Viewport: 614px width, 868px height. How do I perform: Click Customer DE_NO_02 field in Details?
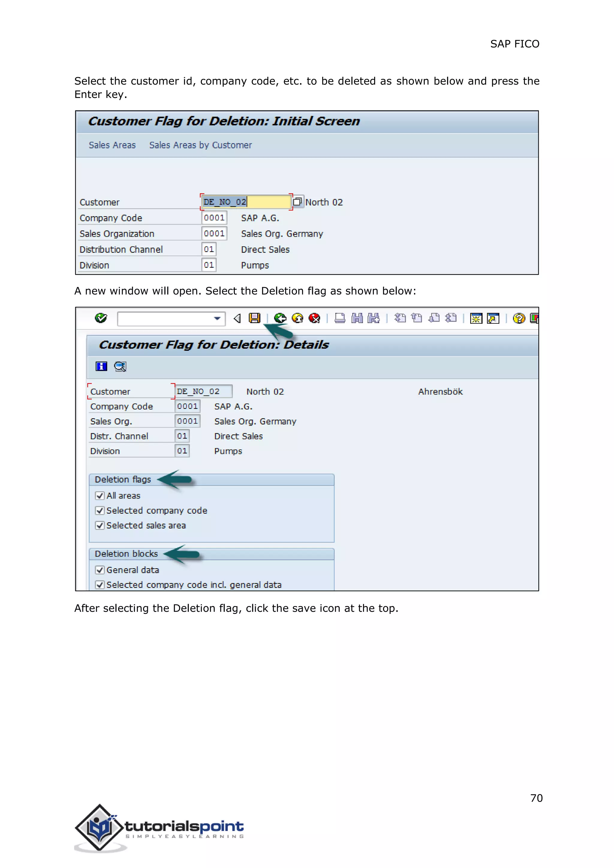tap(204, 391)
